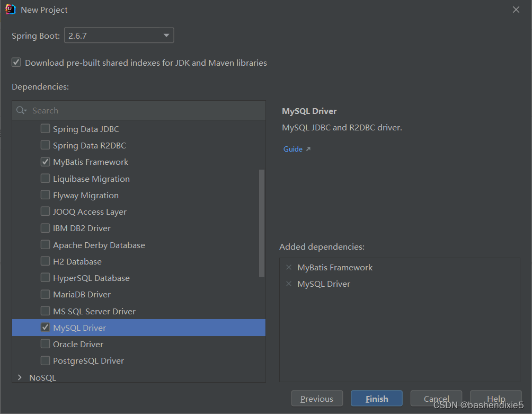Check the H2 Database checkbox
Image resolution: width=532 pixels, height=414 pixels.
(46, 261)
